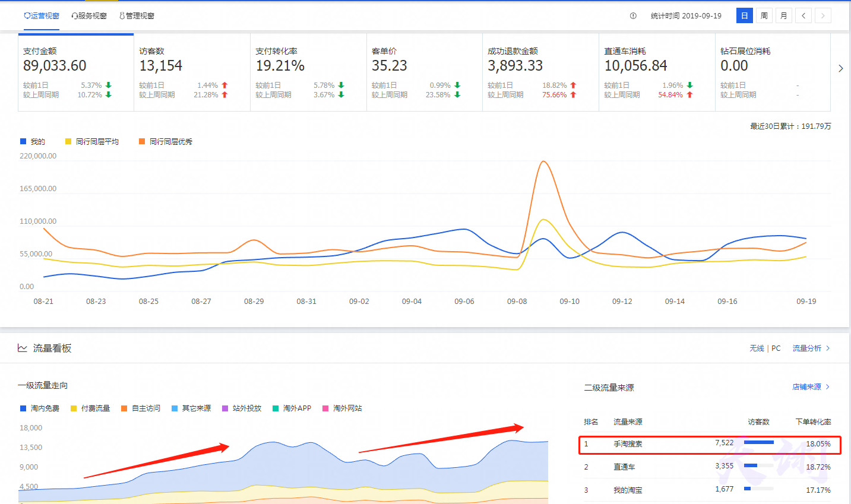This screenshot has height=504, width=851.
Task: Click the 最近30日累计 total text
Action: [790, 126]
